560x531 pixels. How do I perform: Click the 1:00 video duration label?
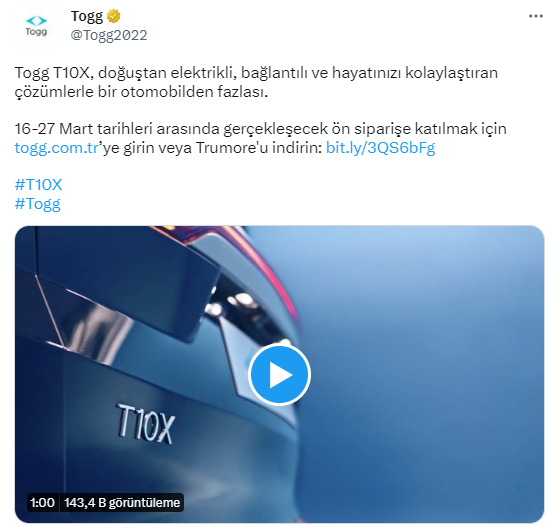[x=42, y=502]
